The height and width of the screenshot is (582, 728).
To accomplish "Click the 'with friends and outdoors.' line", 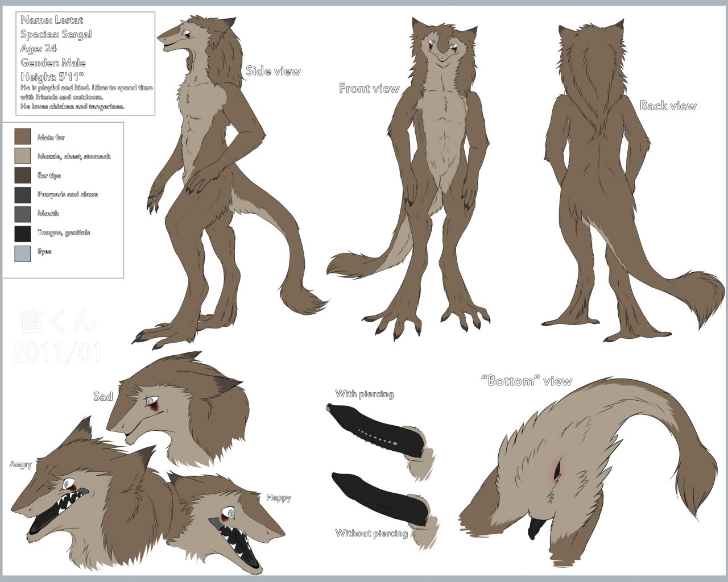I will (62, 97).
